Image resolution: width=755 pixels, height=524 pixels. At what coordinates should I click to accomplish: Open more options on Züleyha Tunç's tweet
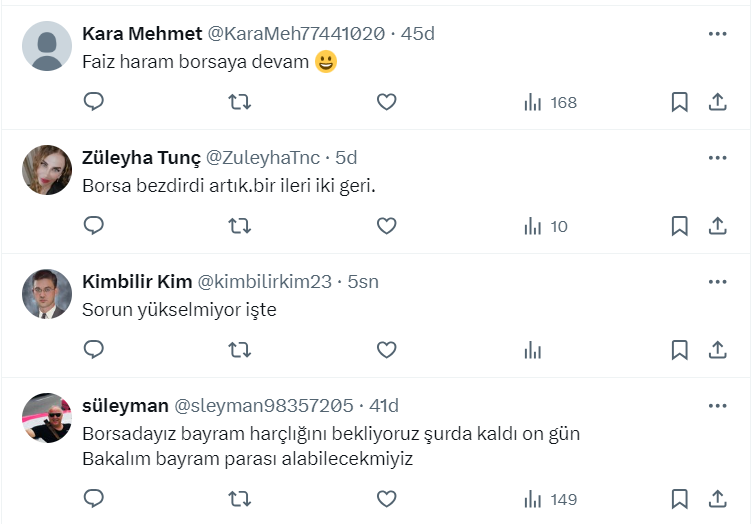tap(717, 158)
